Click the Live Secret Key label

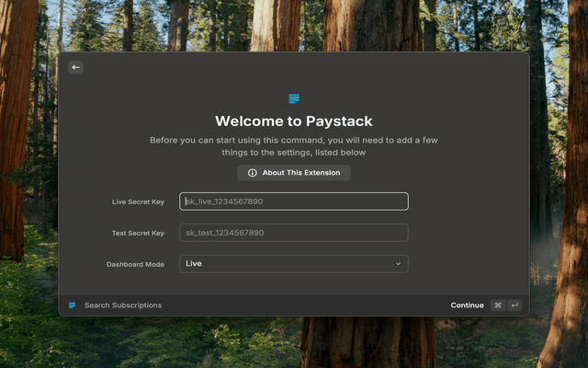click(137, 201)
